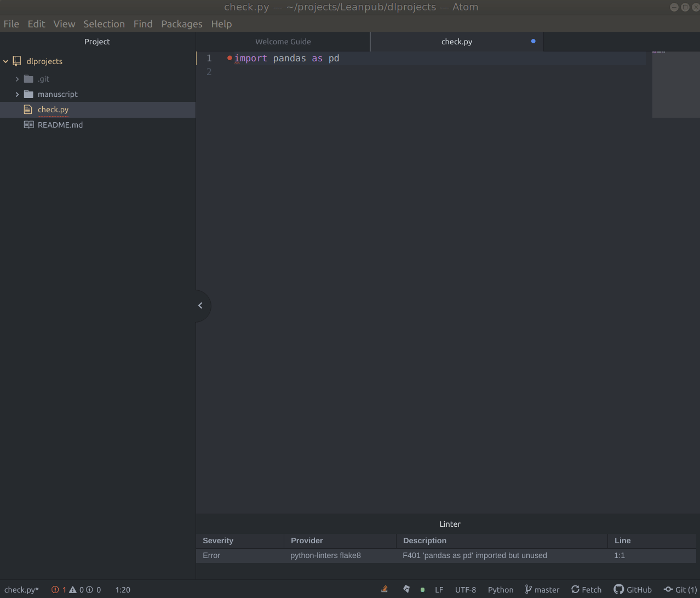Open the Find menu
This screenshot has height=598, width=700.
(x=143, y=24)
